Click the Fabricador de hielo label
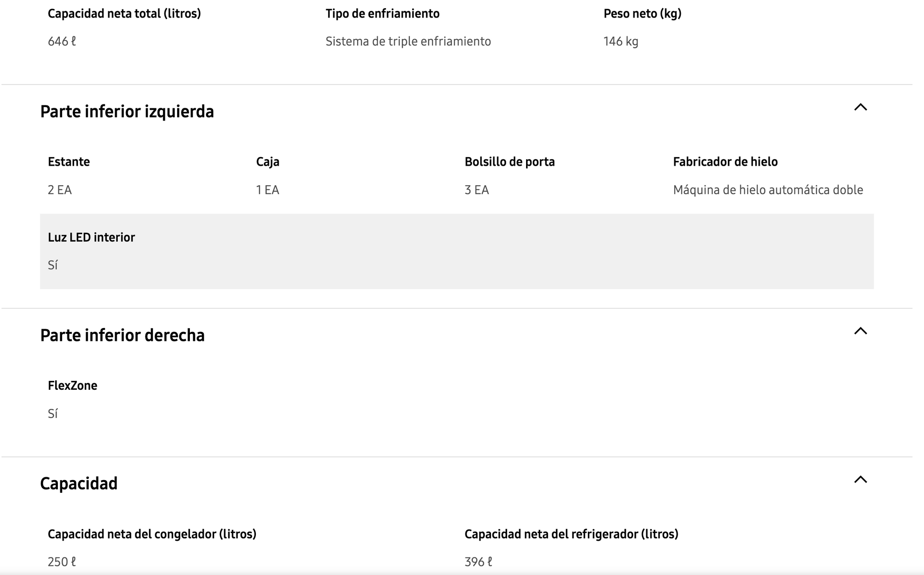Viewport: 924px width, 575px height. click(x=725, y=162)
